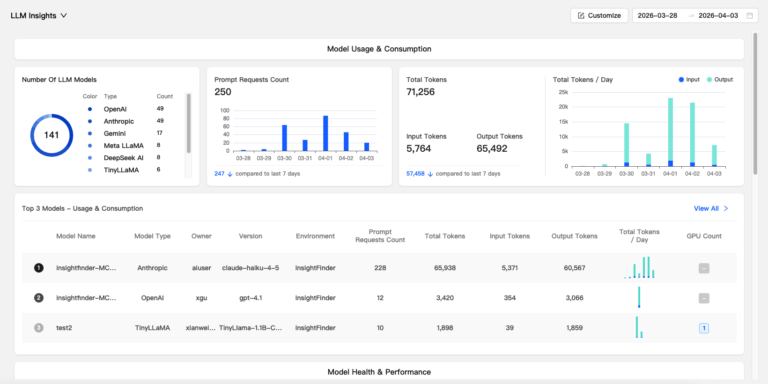
Task: Click 57,458 comparison value
Action: point(415,174)
